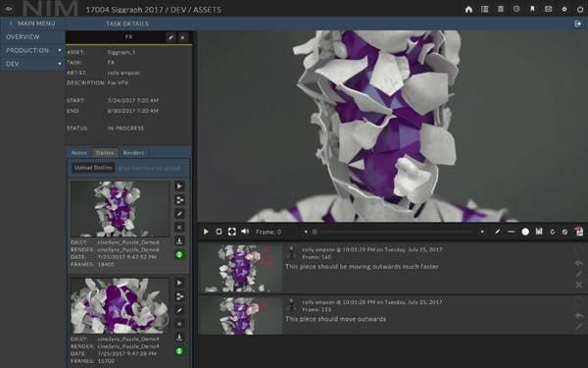Open the calculator icon in top bar
Image resolution: width=588 pixels, height=368 pixels.
click(501, 9)
